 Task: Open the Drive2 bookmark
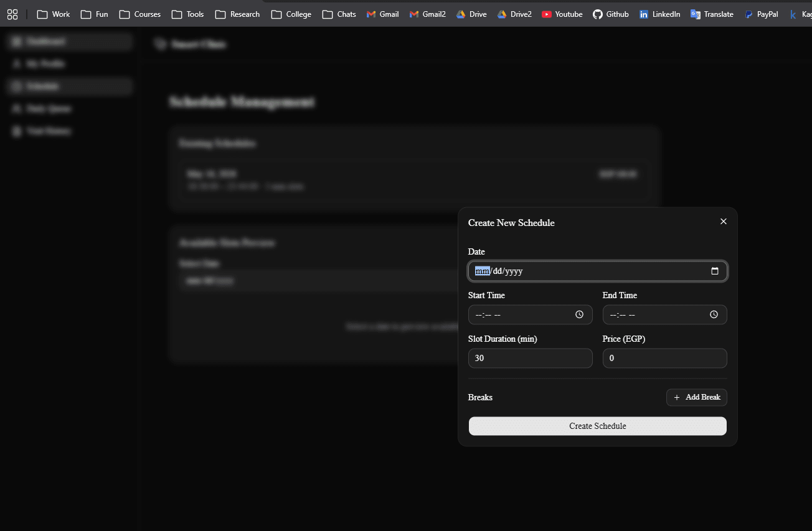[515, 14]
